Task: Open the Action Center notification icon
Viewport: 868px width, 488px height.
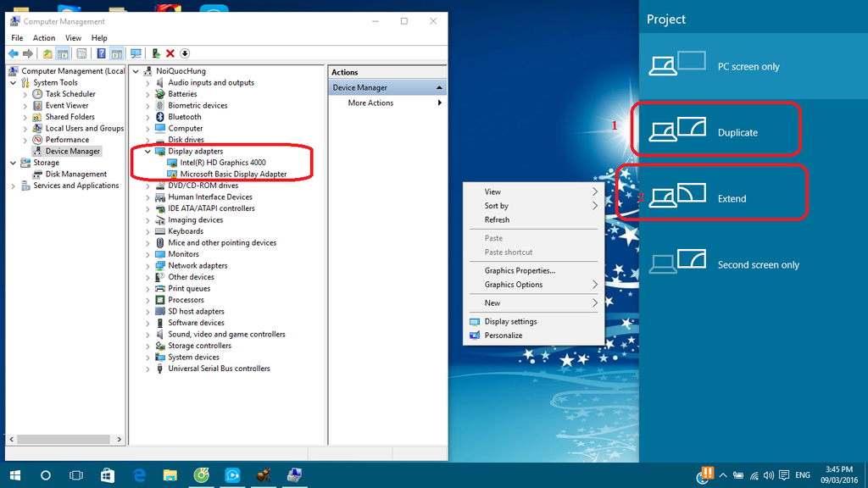Action: (x=784, y=475)
